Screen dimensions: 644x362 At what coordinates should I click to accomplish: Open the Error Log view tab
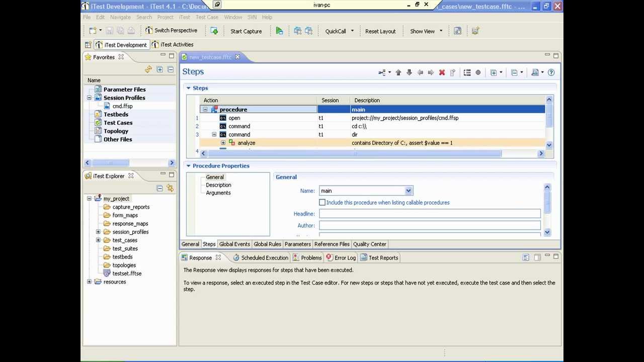point(341,258)
